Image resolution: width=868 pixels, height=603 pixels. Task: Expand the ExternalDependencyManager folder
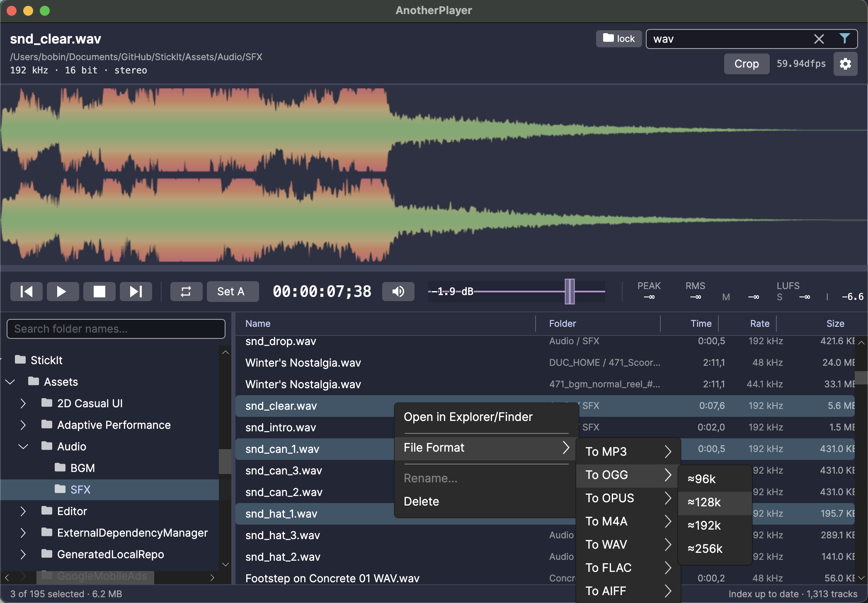23,532
